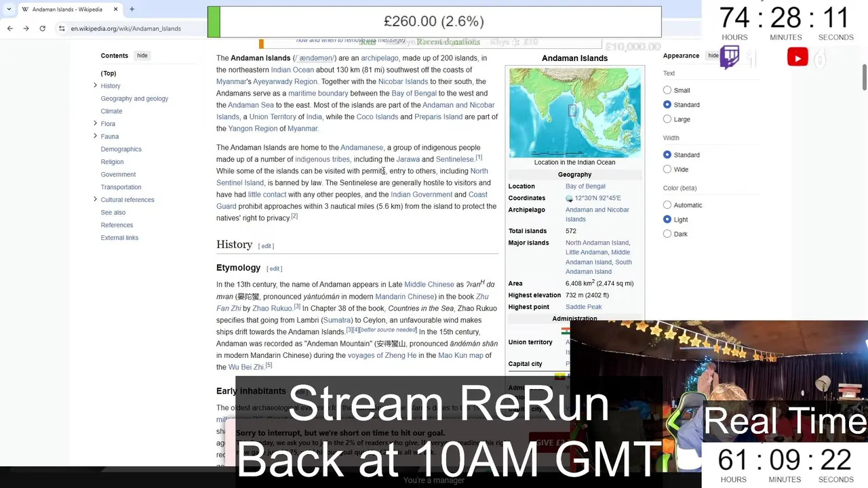Go to Geography and geology section
This screenshot has width=868, height=488.
[x=134, y=98]
